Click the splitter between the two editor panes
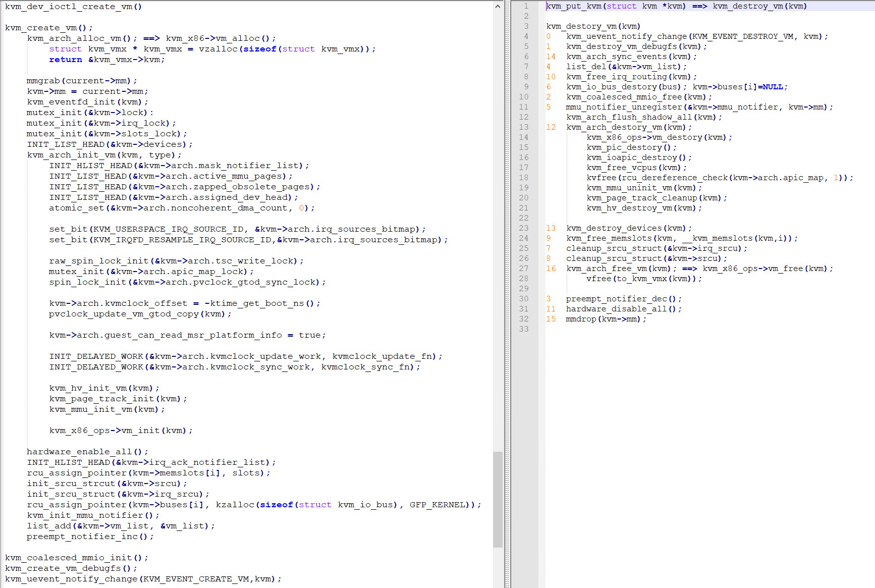 click(x=507, y=294)
